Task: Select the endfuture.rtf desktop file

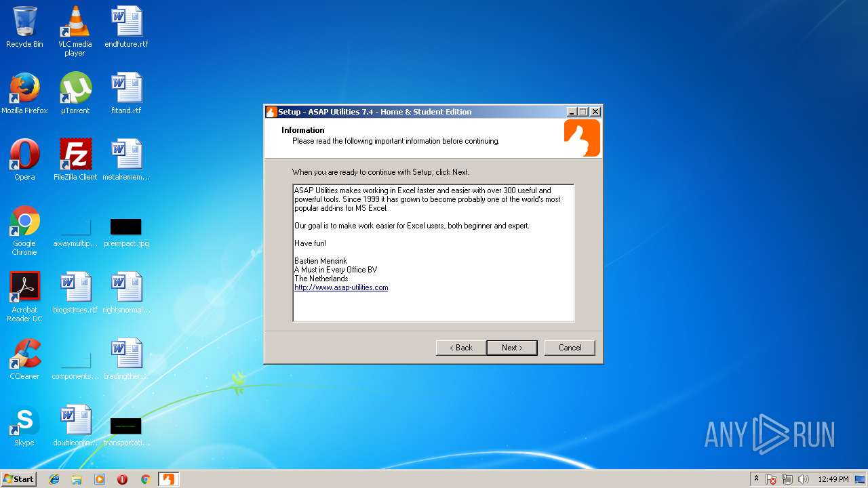Action: [x=126, y=27]
